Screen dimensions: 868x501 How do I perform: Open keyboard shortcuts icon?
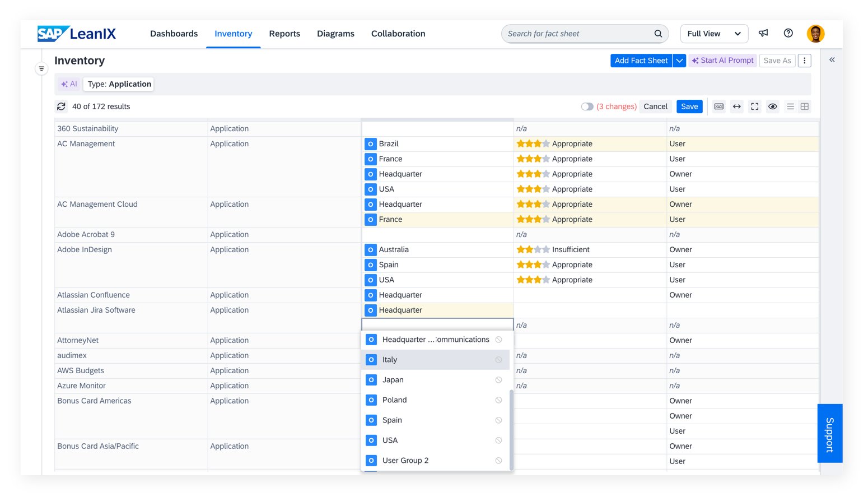pyautogui.click(x=719, y=106)
